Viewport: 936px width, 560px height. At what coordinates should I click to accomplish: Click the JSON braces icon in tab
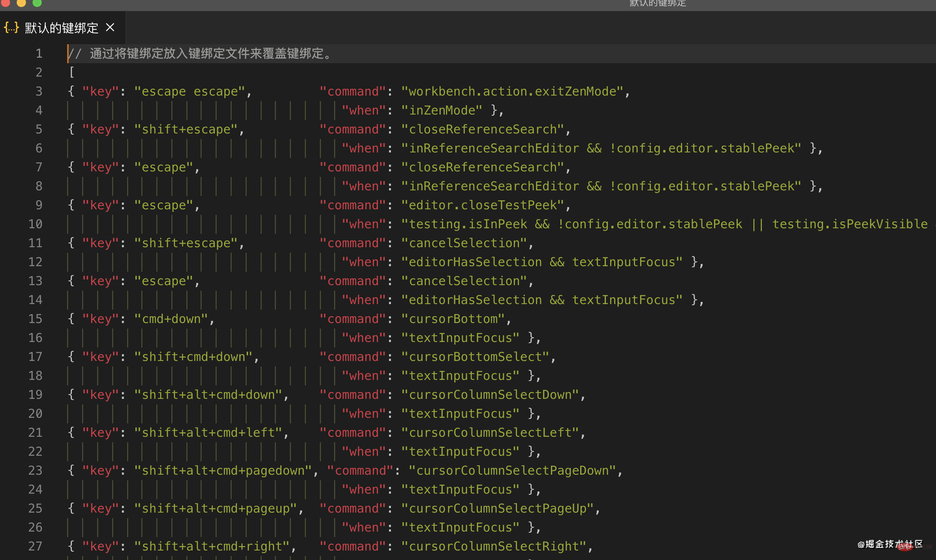(x=11, y=28)
